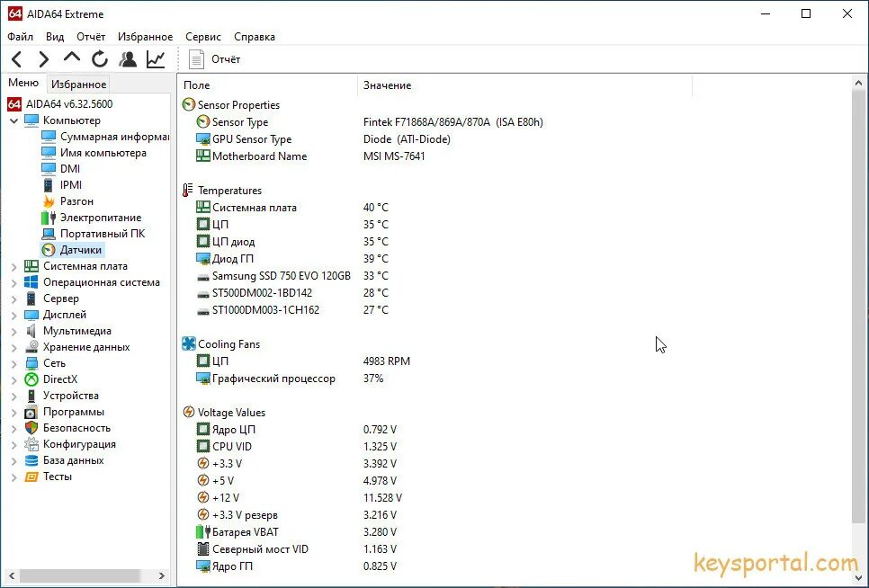Switch to the Меню tab
The width and height of the screenshot is (869, 588).
tap(23, 83)
